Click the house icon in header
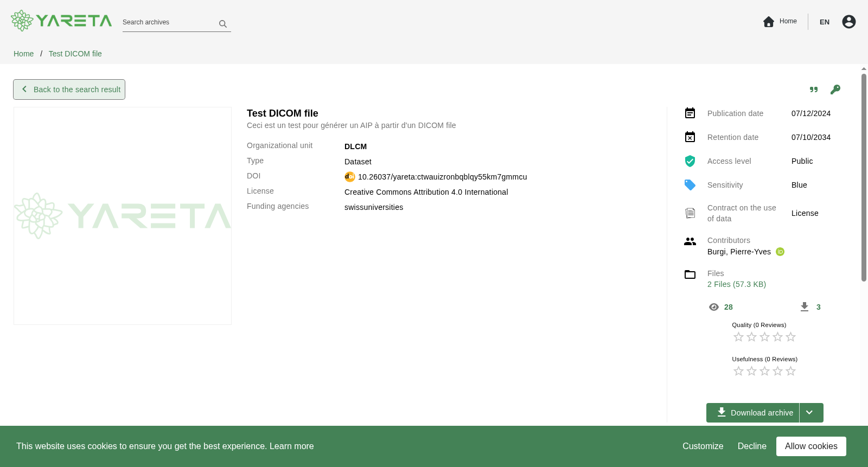The image size is (868, 467). point(768,22)
